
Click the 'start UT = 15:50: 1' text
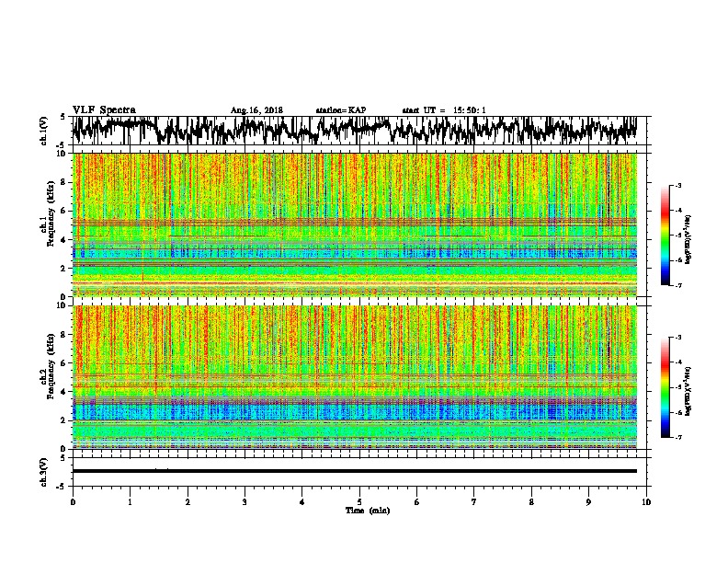point(444,110)
